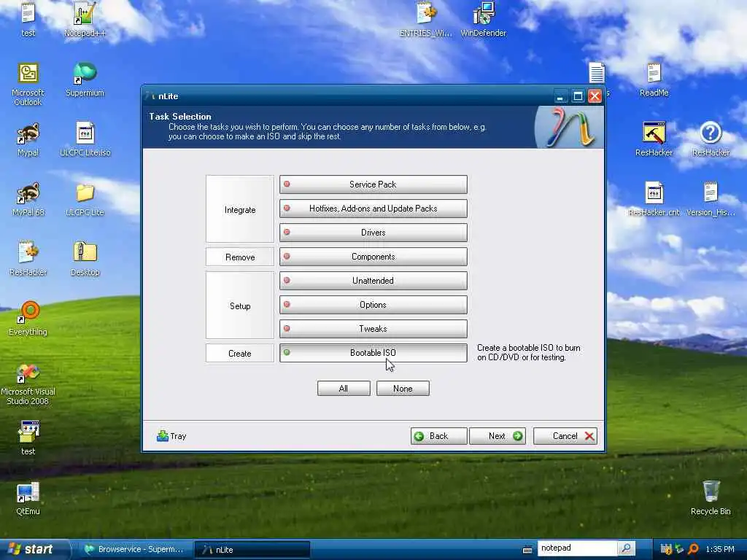Select the Everything search shortcut icon

coord(28,319)
